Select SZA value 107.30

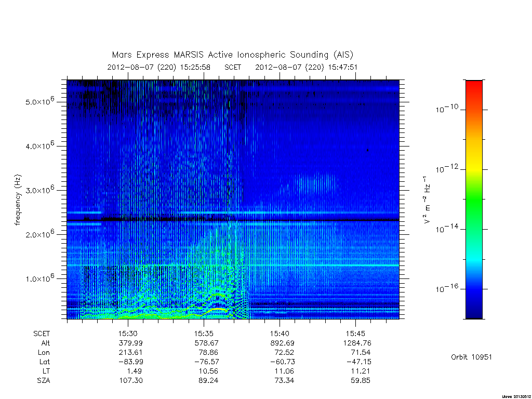(x=130, y=381)
